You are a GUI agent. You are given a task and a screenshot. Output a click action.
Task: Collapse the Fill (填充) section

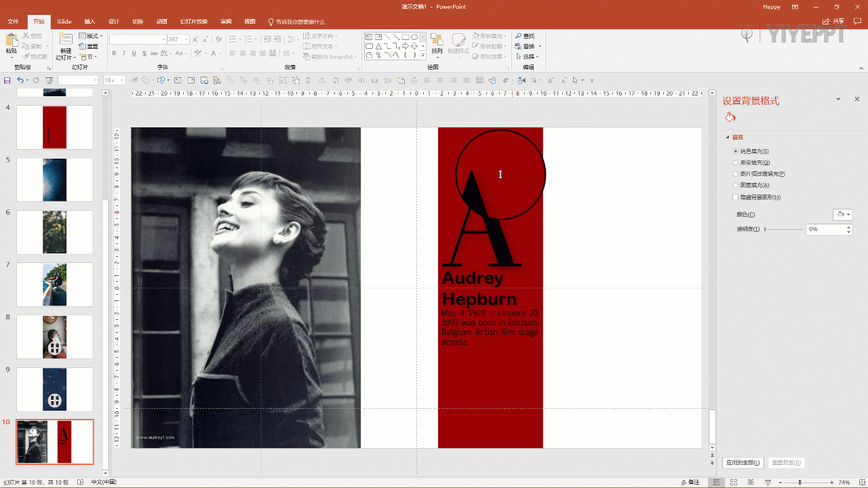[x=727, y=138]
